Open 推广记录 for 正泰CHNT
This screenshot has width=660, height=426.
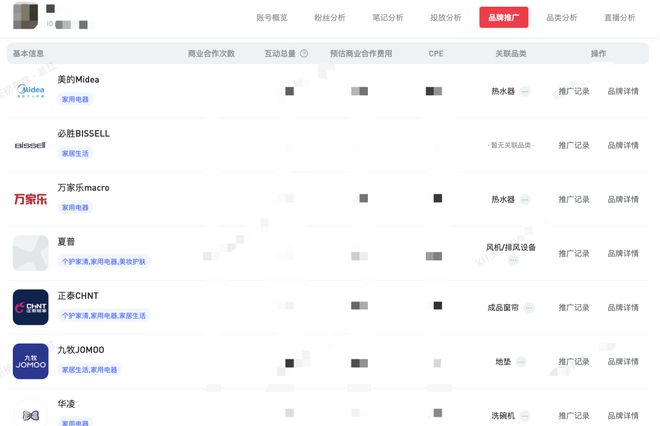(574, 307)
